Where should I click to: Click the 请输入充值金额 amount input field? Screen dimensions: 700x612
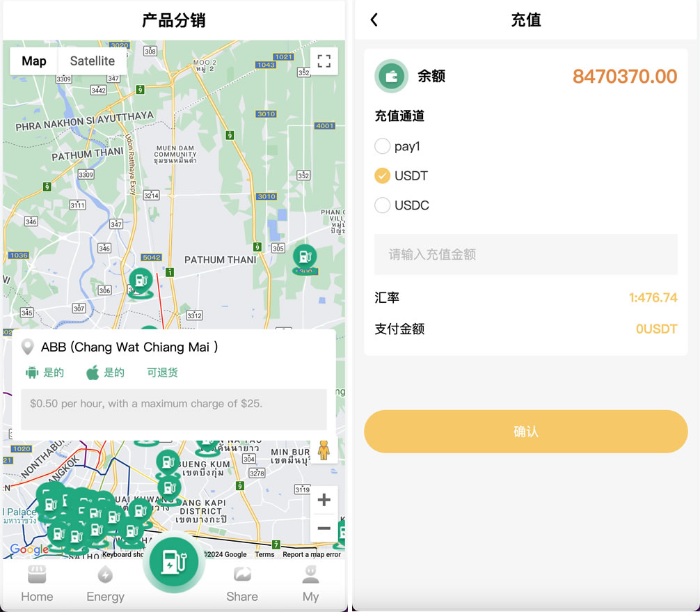click(526, 254)
